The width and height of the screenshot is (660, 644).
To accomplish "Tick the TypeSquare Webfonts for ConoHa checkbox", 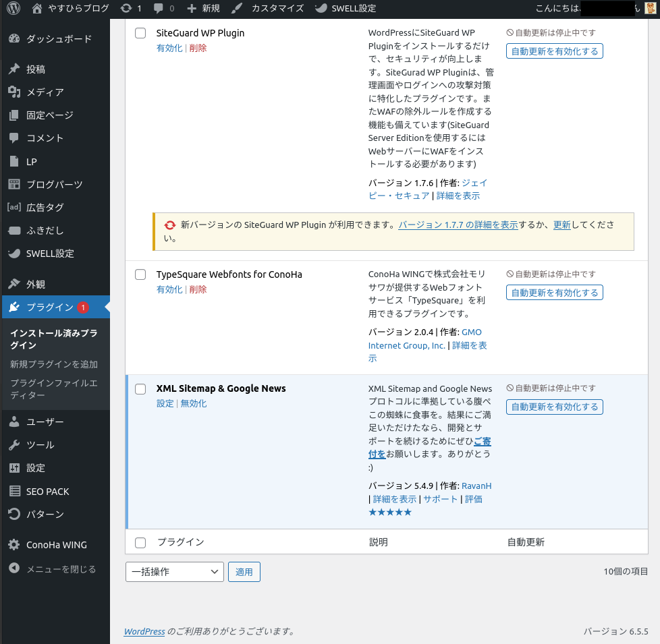I will (140, 274).
